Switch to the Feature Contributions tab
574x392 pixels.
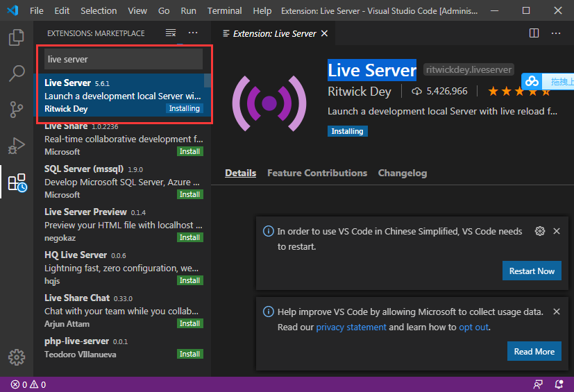click(x=317, y=173)
